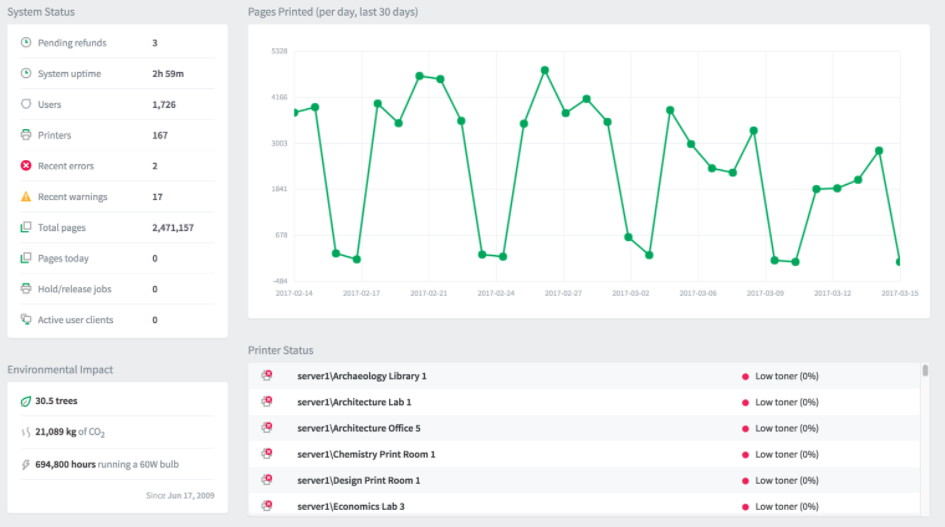
Task: Click the Total pages icon
Action: (x=26, y=227)
